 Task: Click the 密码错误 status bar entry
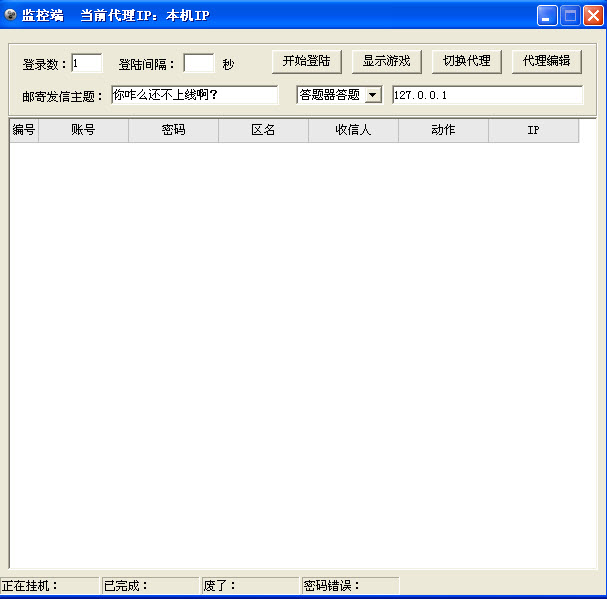point(350,585)
